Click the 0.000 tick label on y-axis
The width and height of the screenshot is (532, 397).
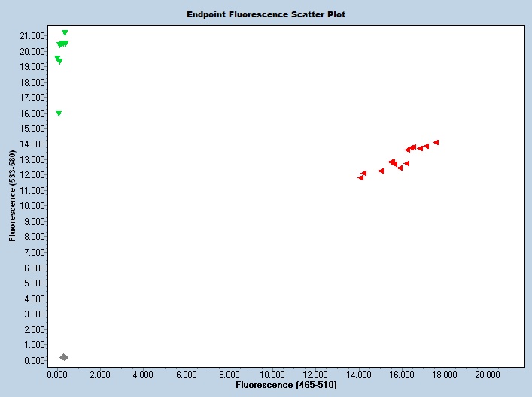pos(36,360)
